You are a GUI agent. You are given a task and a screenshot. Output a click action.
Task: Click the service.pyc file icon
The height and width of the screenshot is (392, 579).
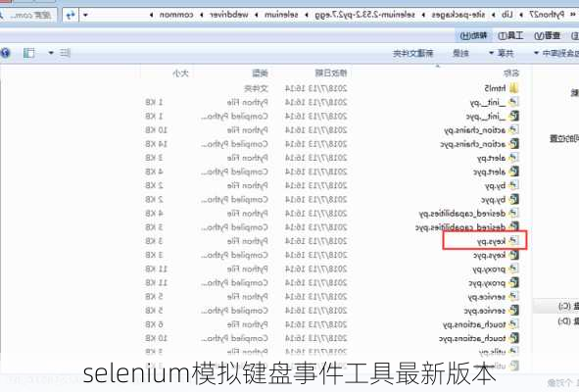click(513, 311)
